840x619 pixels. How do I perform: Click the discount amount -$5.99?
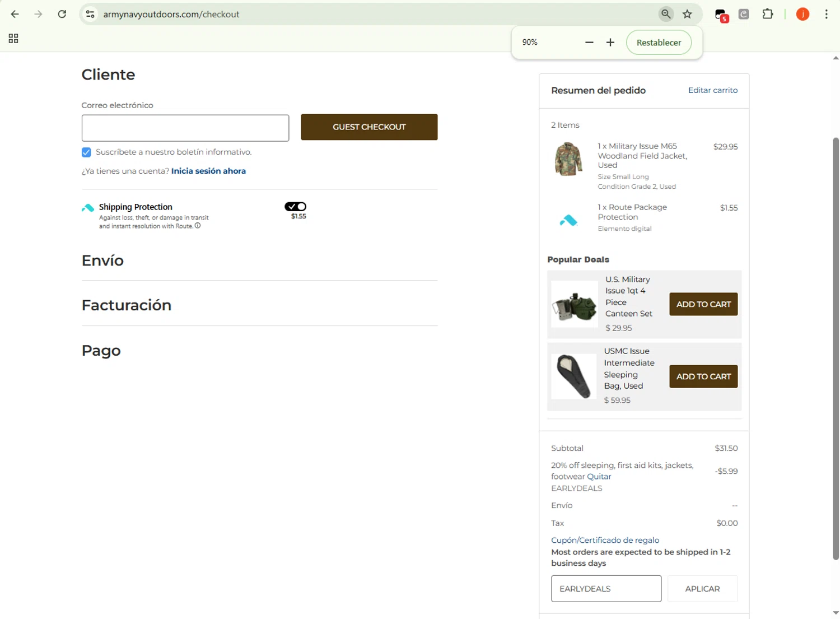pos(726,471)
